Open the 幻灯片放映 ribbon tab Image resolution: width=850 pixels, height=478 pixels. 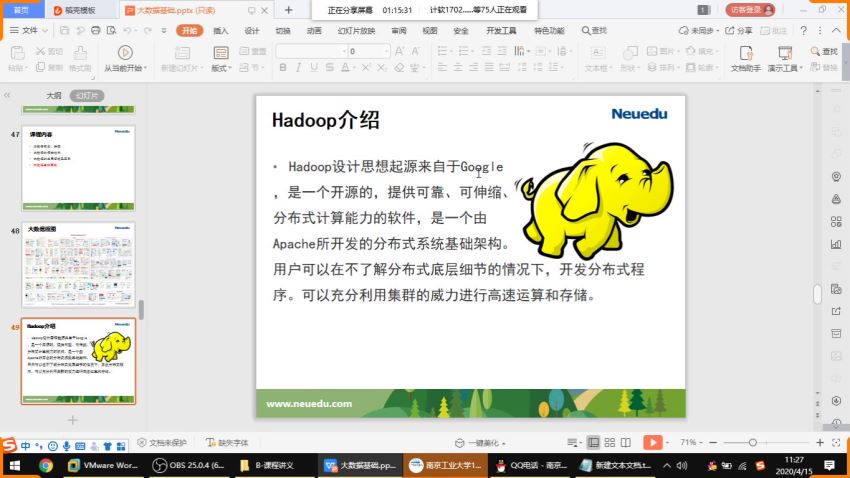point(356,30)
